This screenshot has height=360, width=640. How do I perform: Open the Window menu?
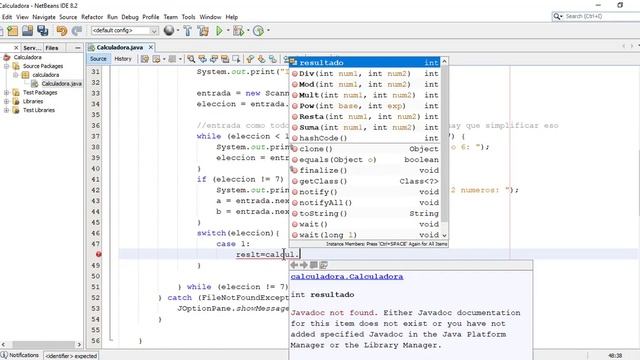(210, 17)
